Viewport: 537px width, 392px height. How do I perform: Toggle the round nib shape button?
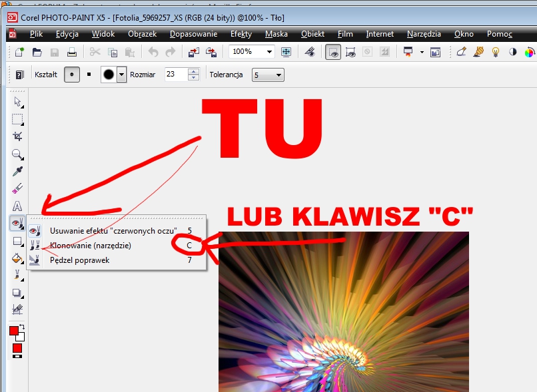click(x=72, y=75)
